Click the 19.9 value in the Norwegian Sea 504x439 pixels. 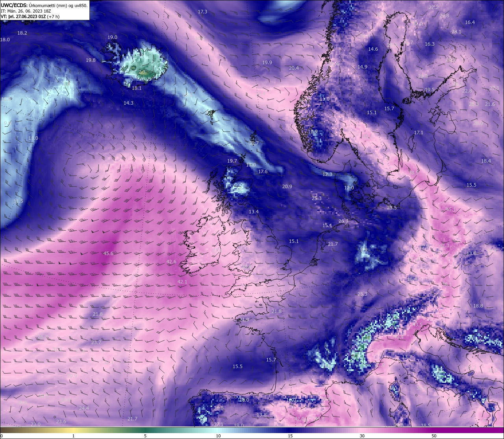point(267,63)
